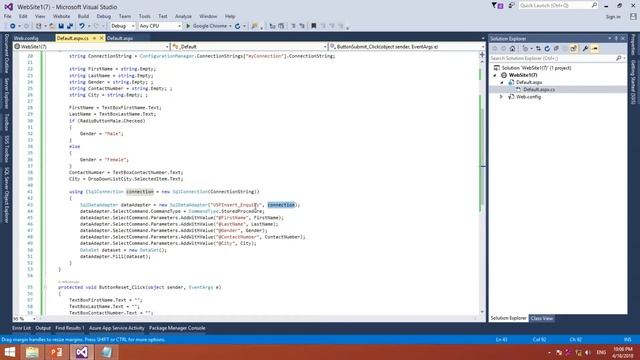
Task: Click the volume icon in system tray
Action: pyautogui.click(x=588, y=352)
